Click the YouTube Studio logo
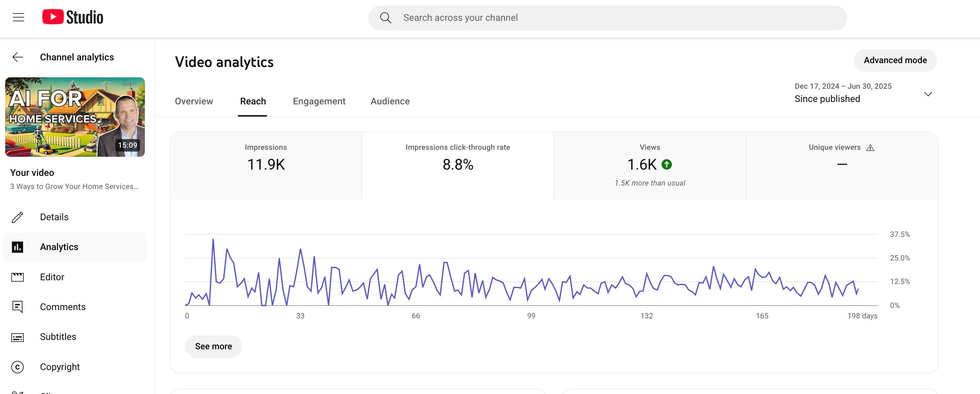 [x=73, y=16]
